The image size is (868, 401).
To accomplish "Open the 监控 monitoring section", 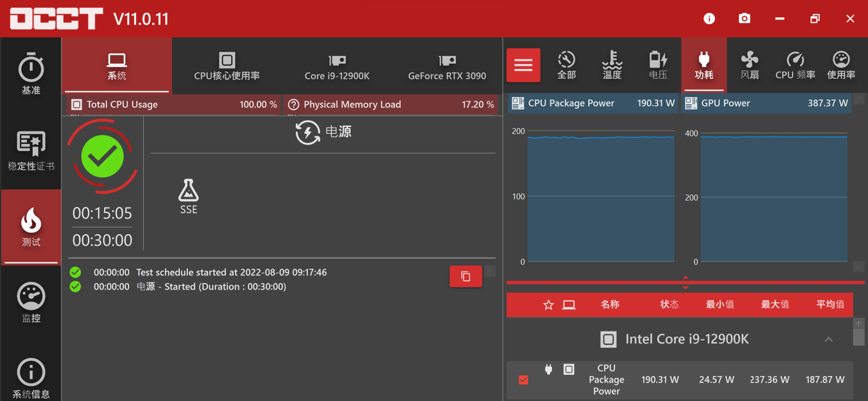I will [31, 303].
